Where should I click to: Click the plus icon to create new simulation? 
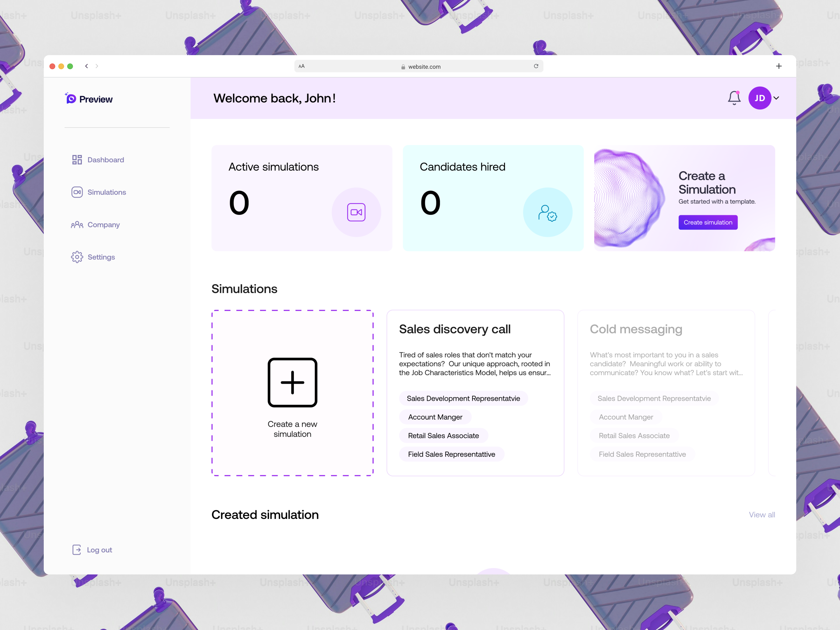(x=292, y=382)
